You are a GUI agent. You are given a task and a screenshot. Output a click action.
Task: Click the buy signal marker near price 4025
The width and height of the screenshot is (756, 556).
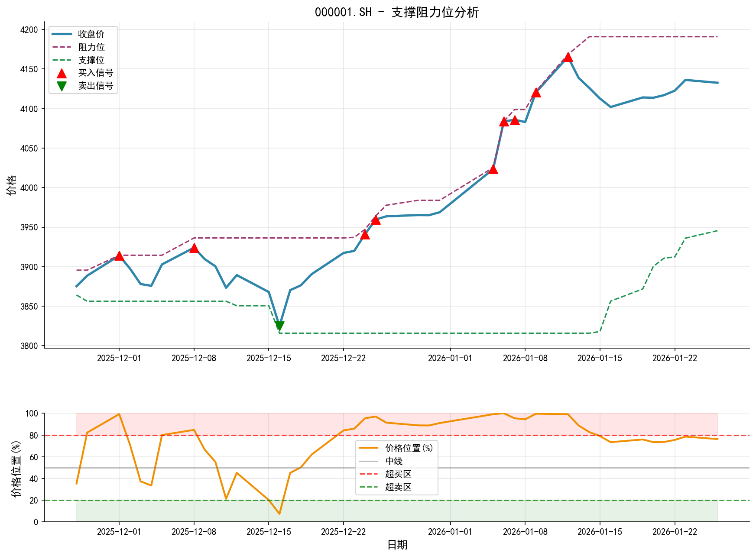[493, 169]
